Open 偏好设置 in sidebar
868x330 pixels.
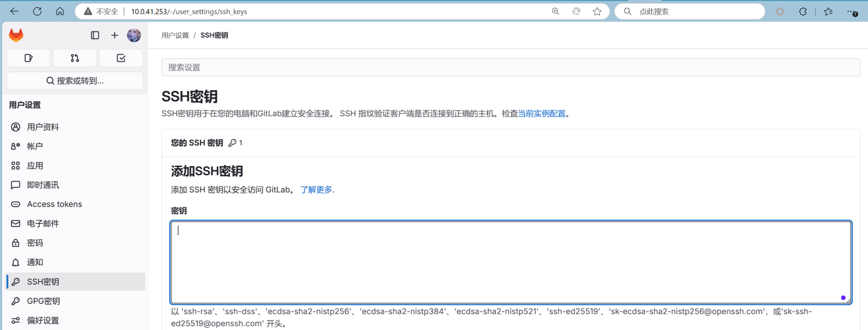pos(75,321)
